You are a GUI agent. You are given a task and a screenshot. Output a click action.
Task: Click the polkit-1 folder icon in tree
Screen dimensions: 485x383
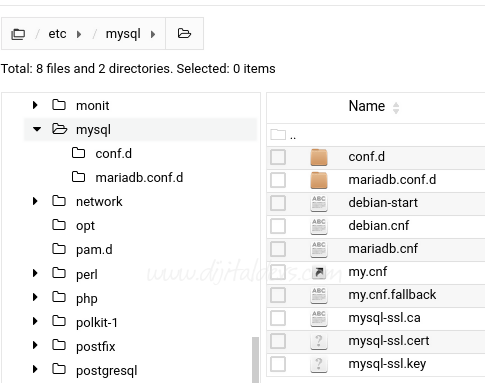point(59,321)
